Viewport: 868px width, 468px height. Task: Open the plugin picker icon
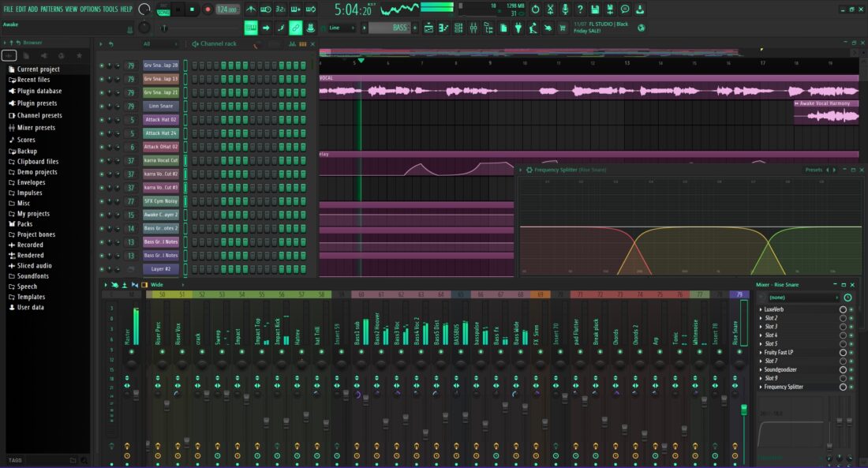point(518,28)
